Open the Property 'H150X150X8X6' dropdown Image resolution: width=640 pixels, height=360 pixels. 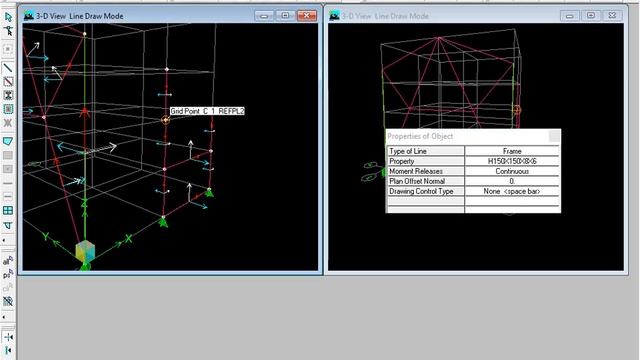tap(512, 161)
